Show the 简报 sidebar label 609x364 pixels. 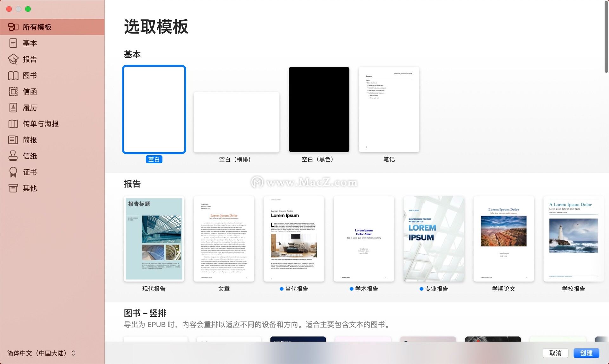(30, 140)
